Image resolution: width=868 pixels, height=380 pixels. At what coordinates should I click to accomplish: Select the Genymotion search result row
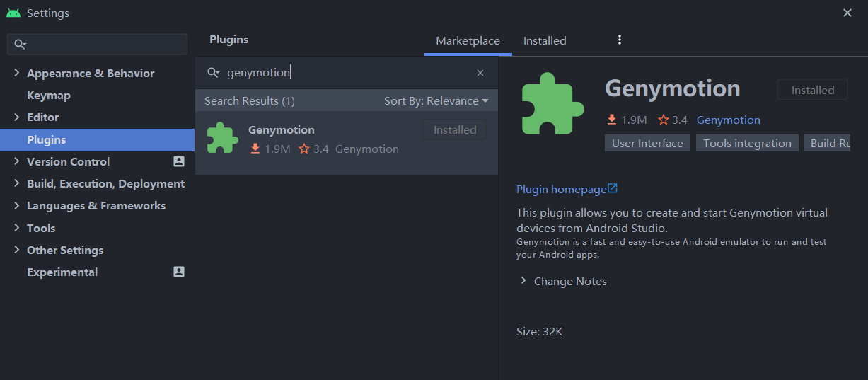pos(347,142)
